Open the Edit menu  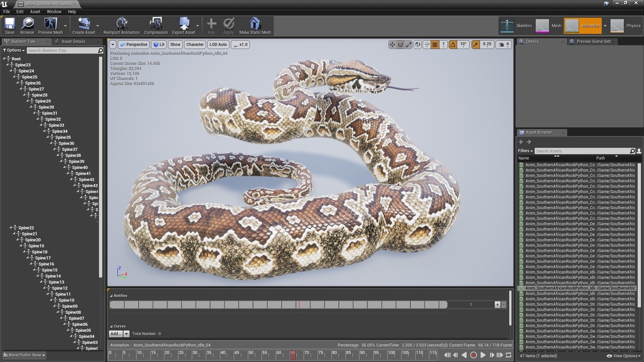point(20,12)
